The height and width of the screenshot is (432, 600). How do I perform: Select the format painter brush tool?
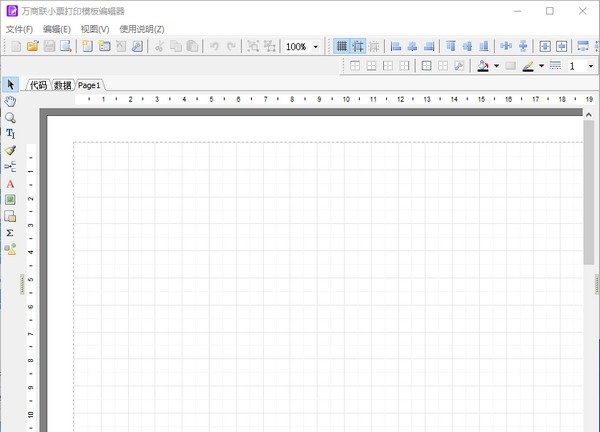click(11, 150)
